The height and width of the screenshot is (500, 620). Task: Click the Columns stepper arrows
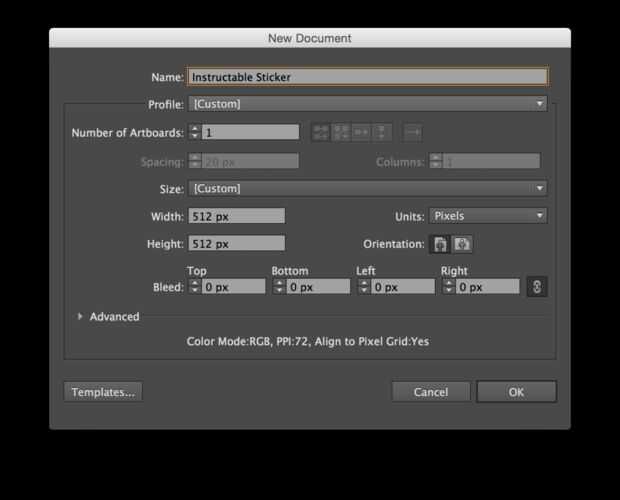click(x=436, y=161)
